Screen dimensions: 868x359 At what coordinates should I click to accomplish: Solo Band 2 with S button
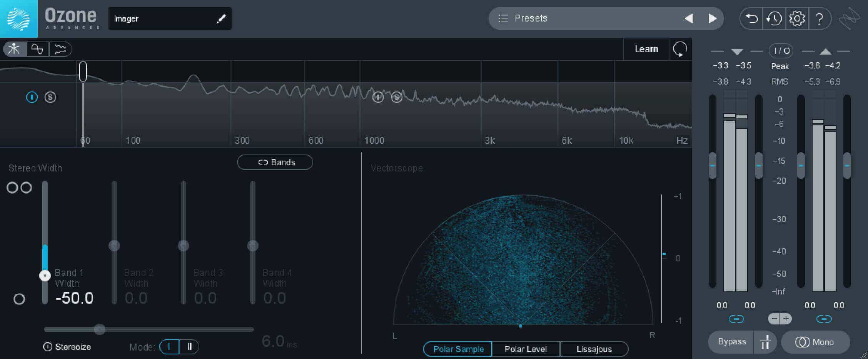(397, 97)
